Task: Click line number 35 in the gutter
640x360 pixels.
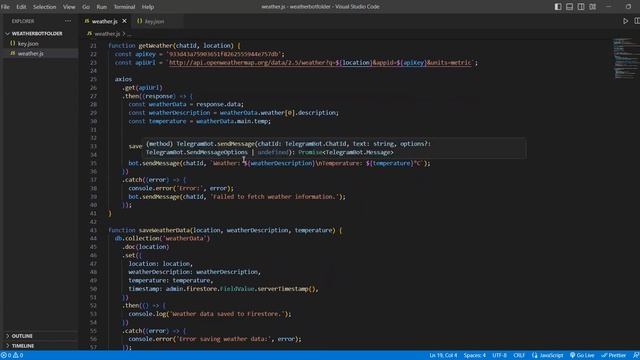Action: (x=93, y=163)
